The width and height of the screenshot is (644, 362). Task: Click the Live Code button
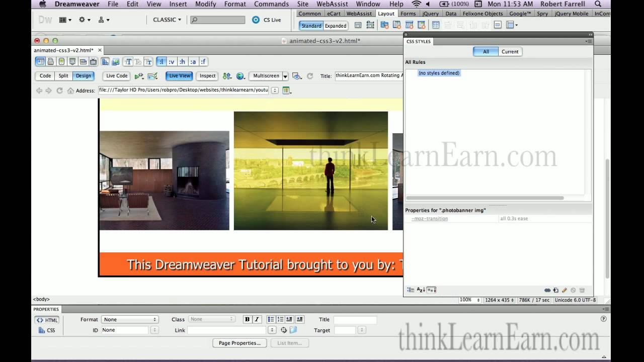coord(117,76)
